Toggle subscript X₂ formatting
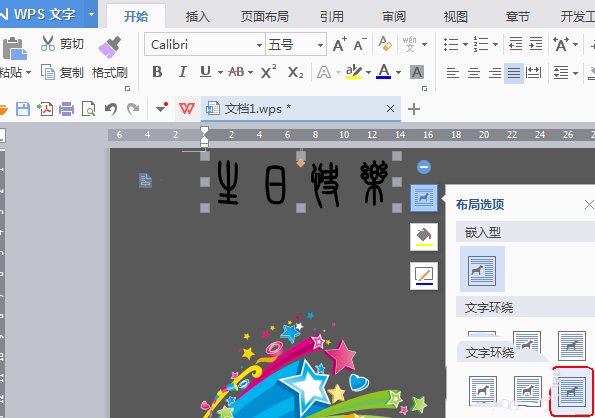 click(x=295, y=72)
